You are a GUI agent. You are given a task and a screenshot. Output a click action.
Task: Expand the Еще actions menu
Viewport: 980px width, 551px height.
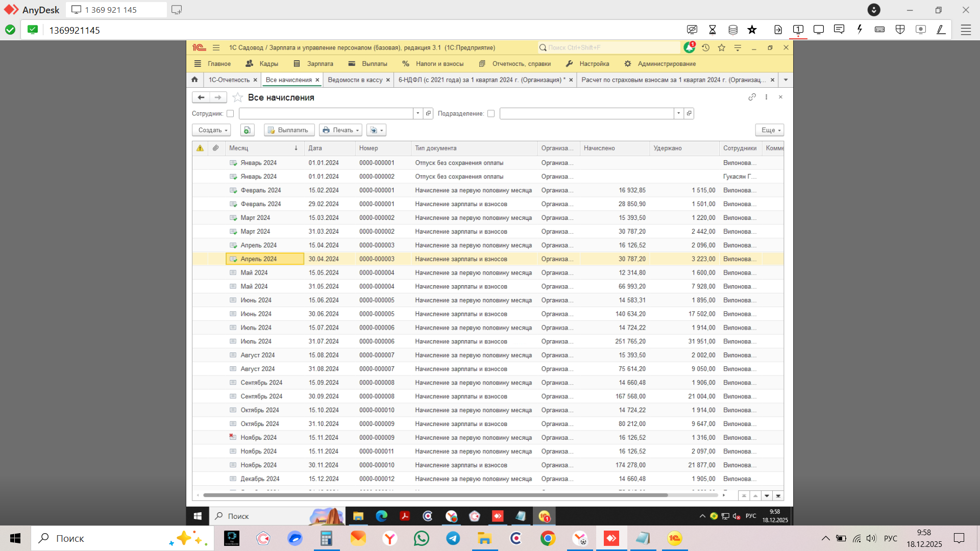769,130
